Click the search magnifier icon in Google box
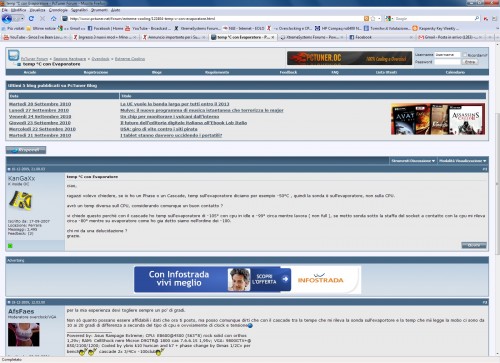Image resolution: width=500 pixels, height=363 pixels. pyautogui.click(x=477, y=19)
